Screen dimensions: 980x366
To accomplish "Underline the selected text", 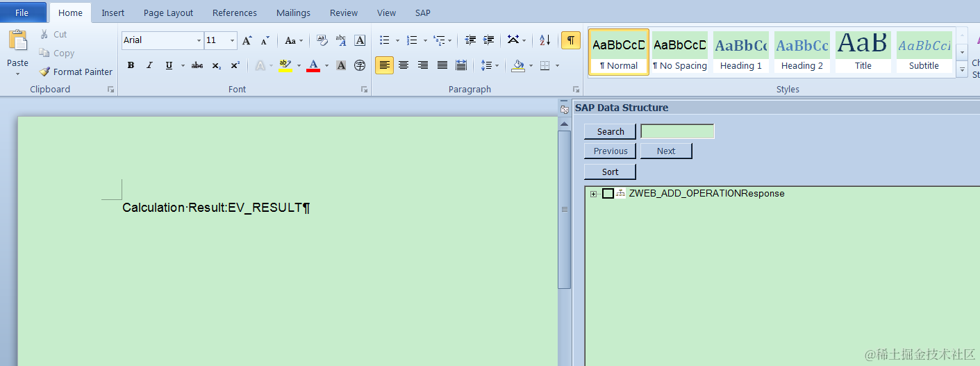I will tap(169, 65).
